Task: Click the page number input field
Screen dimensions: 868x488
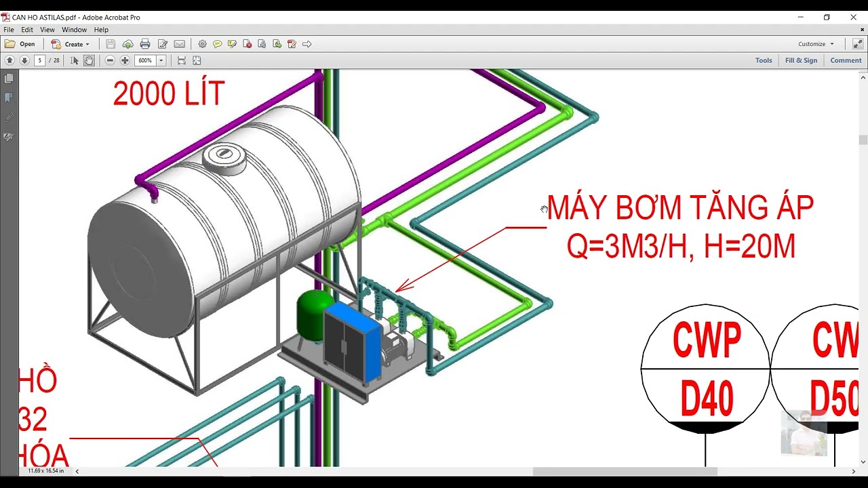Action: point(39,60)
